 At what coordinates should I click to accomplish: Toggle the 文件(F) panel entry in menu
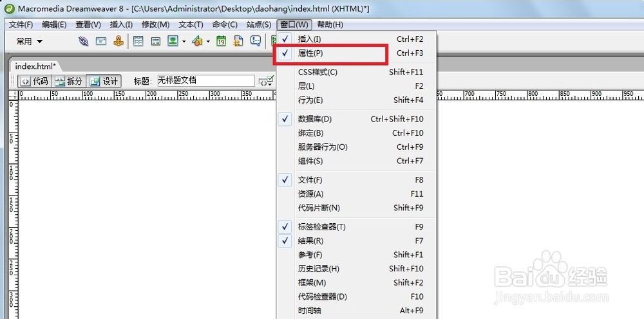pos(357,179)
